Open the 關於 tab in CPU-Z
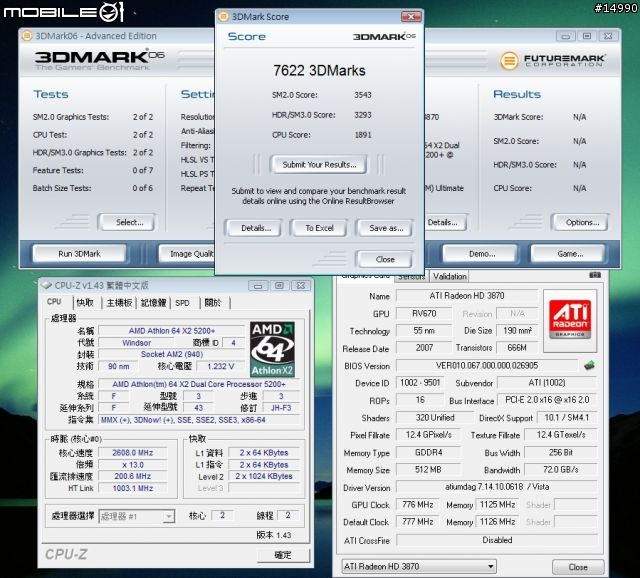Image resolution: width=640 pixels, height=578 pixels. tap(213, 303)
